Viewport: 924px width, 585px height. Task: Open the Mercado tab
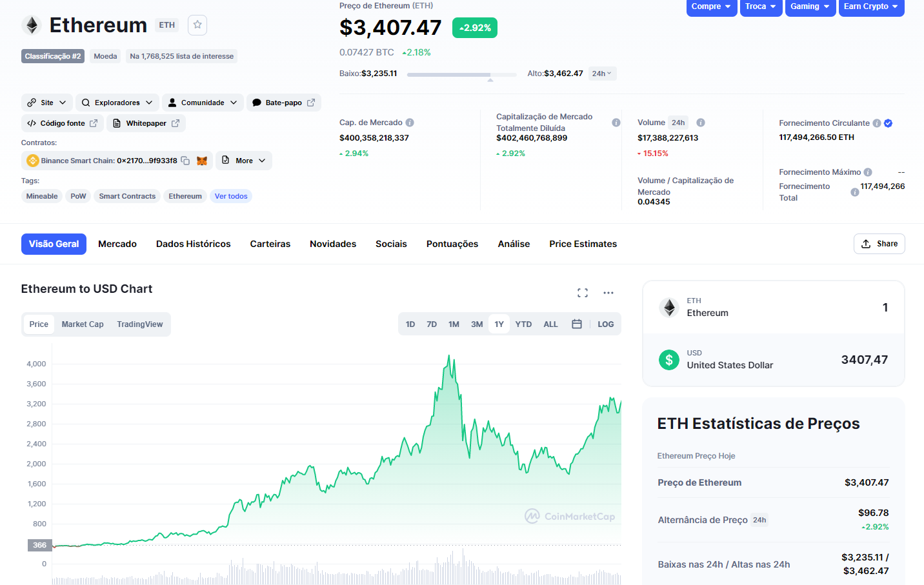click(117, 244)
